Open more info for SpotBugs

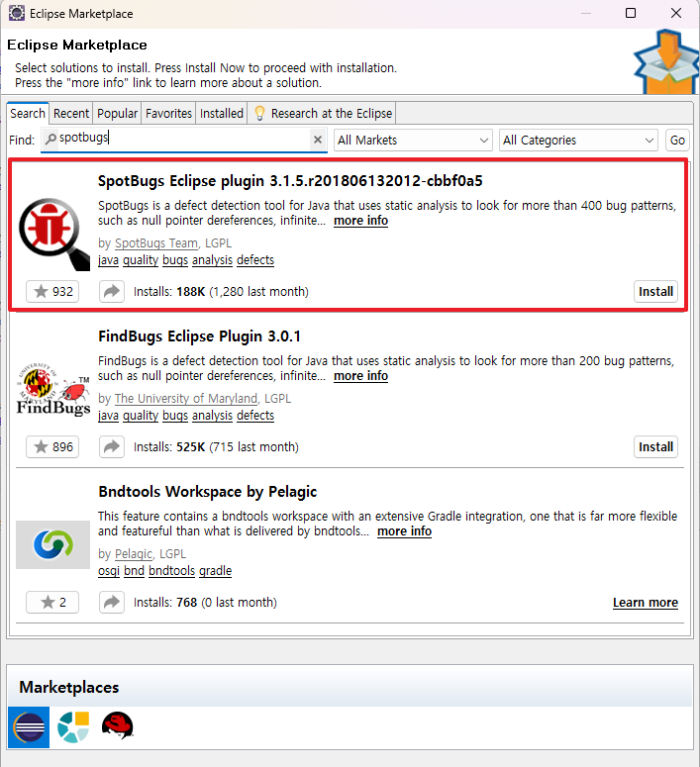tap(360, 221)
